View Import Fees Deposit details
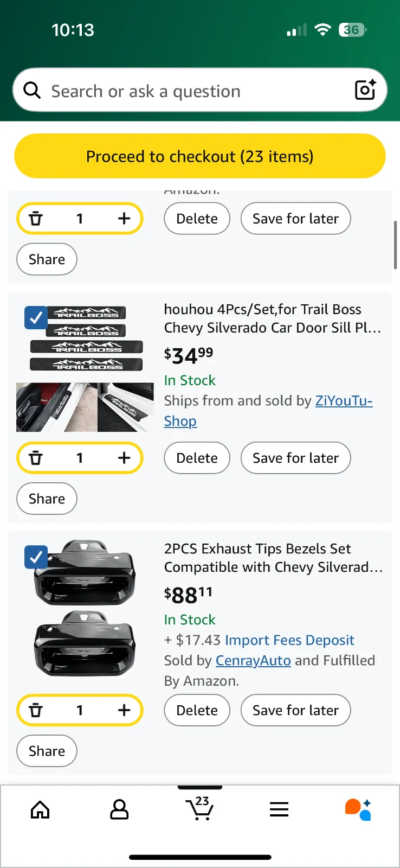400x868 pixels. pyautogui.click(x=289, y=640)
